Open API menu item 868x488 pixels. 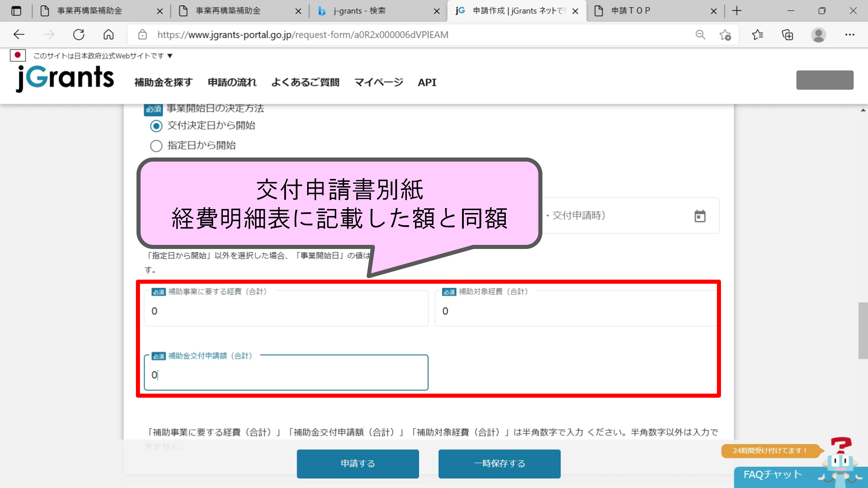coord(427,82)
